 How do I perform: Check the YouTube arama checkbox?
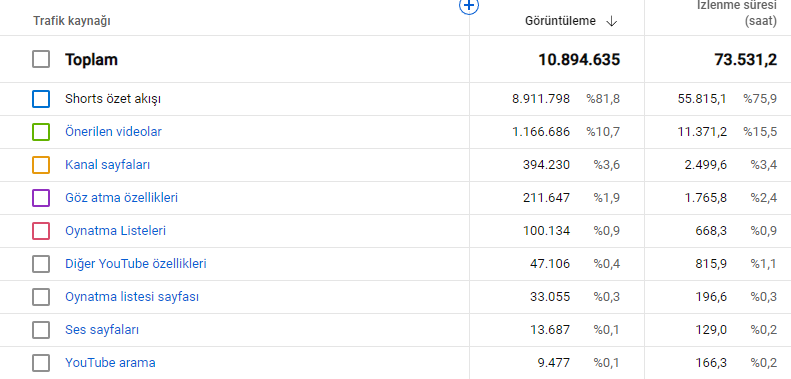41,363
